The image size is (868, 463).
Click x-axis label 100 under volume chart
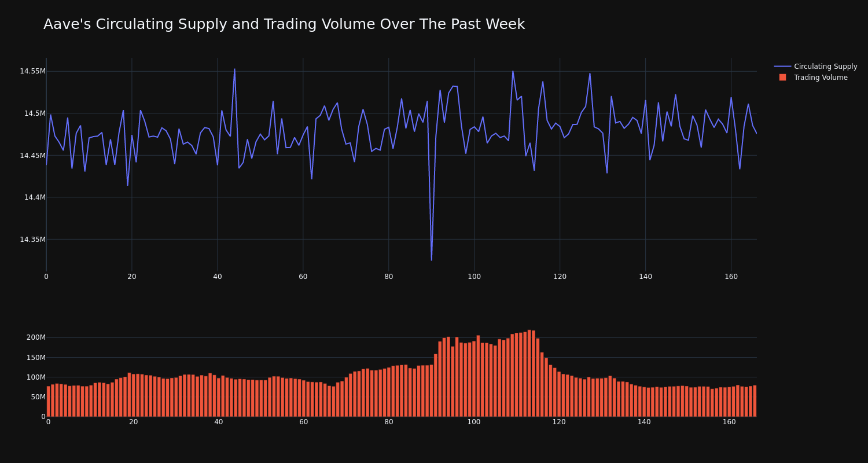tap(474, 422)
